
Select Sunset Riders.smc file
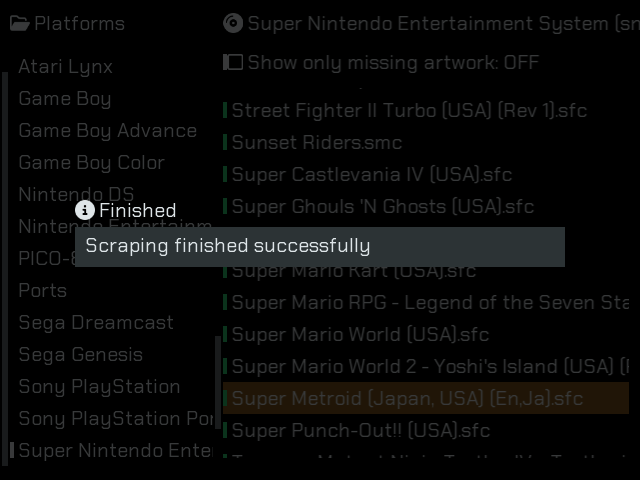[317, 142]
